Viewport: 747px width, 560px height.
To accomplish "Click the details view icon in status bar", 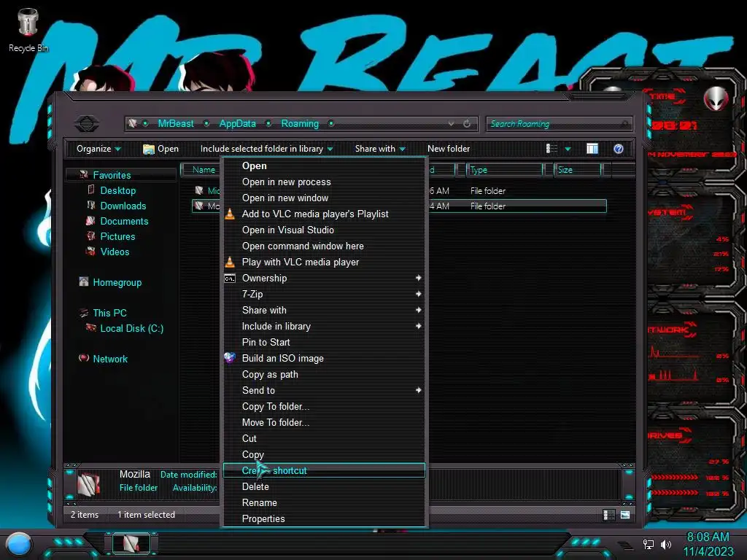I will coord(609,515).
